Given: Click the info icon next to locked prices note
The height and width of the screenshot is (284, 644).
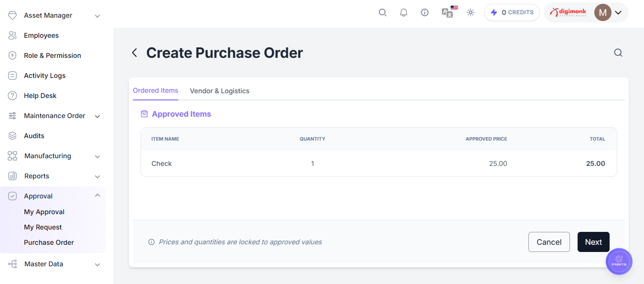Looking at the screenshot, I should pos(151,242).
